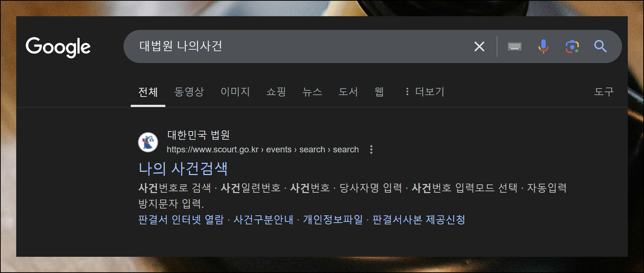
Task: Open the 도구 search tools
Action: 604,92
